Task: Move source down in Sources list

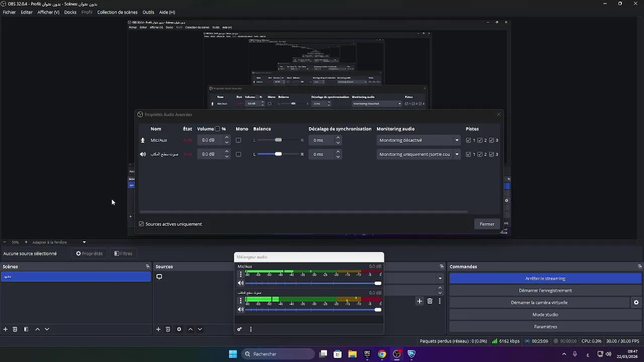Action: tap(200, 329)
